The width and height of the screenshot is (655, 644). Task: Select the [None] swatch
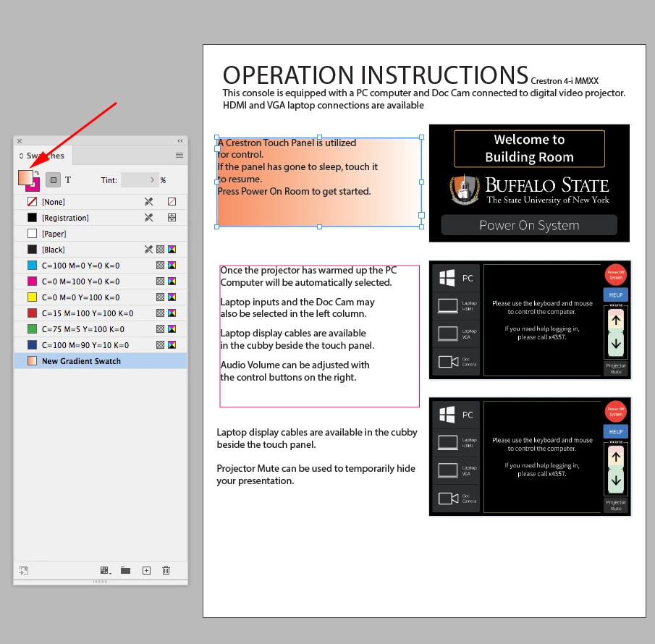101,202
